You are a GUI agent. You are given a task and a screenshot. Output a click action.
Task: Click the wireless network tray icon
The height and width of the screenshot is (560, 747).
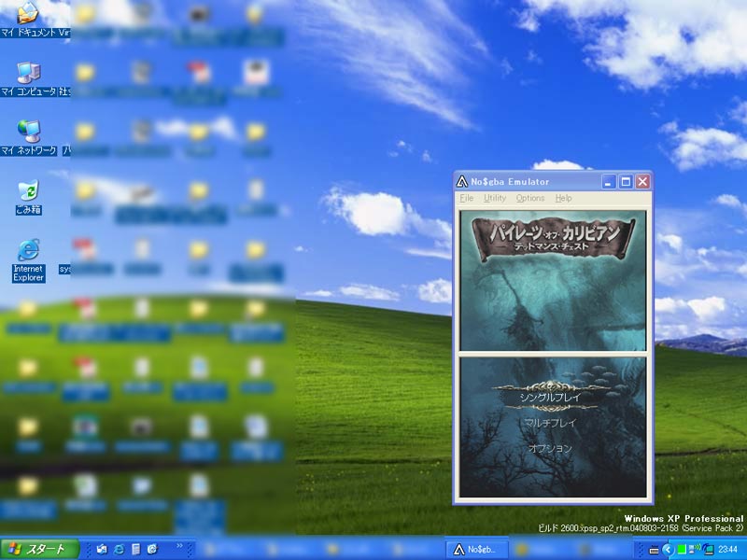695,549
